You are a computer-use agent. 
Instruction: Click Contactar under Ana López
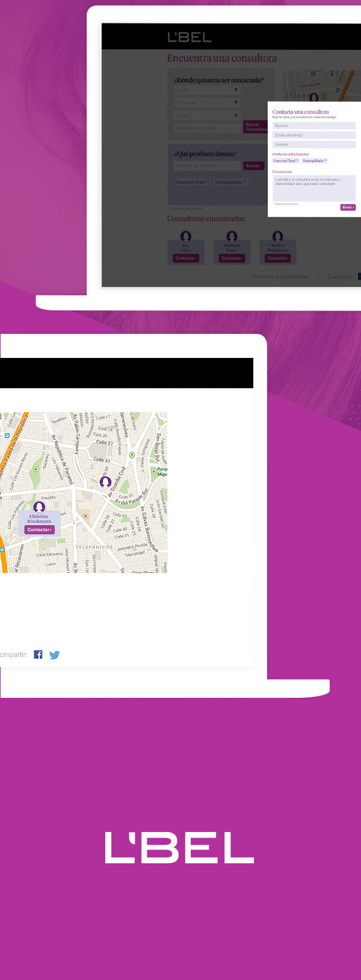tap(186, 258)
